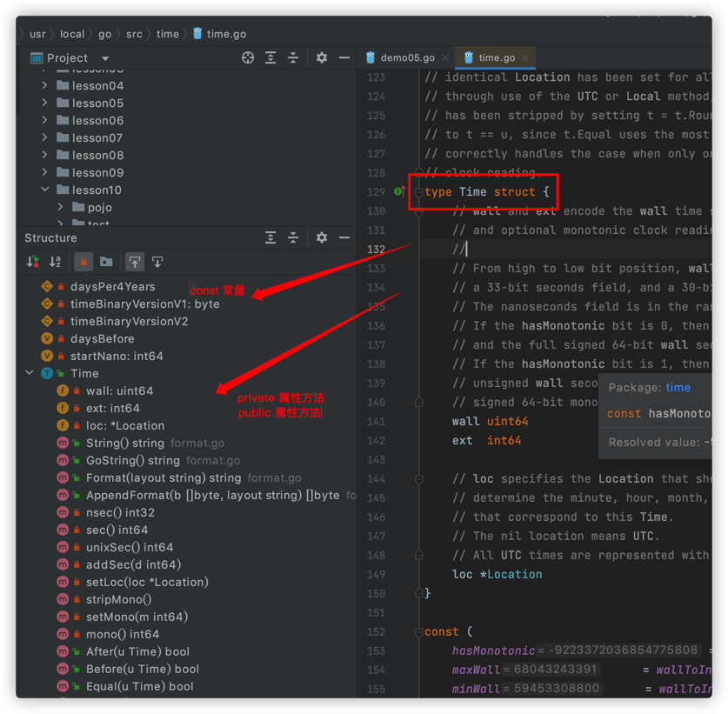Click the type icon beside Time
Image resolution: width=728 pixels, height=714 pixels.
[47, 374]
